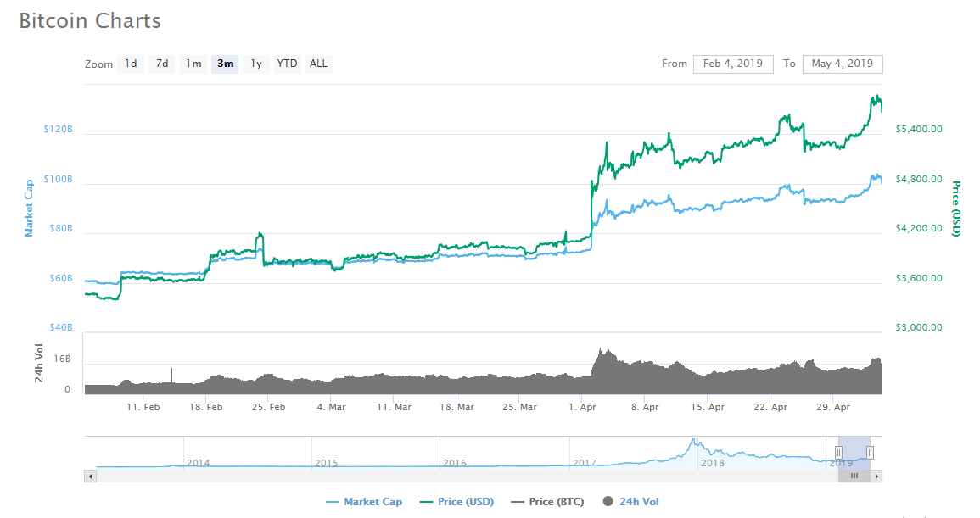This screenshot has height=518, width=980.
Task: Click the From date field showing Feb 4, 2019
Action: click(733, 64)
